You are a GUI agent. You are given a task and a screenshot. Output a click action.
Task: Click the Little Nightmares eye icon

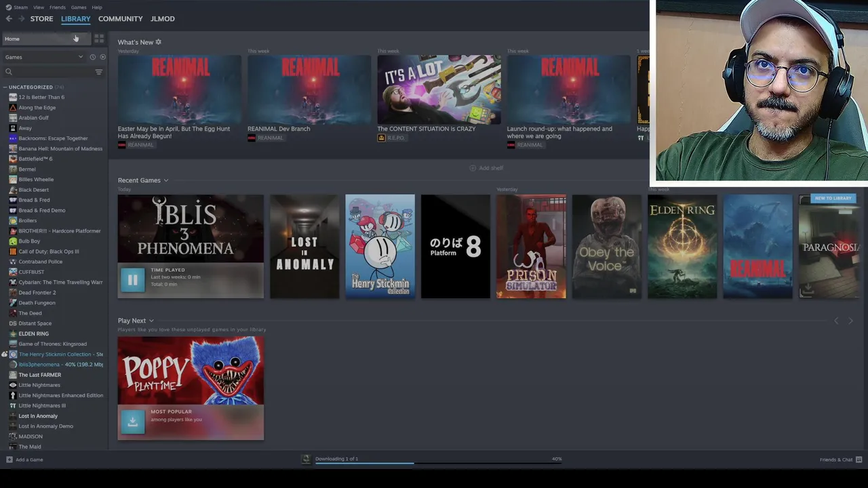(x=13, y=385)
